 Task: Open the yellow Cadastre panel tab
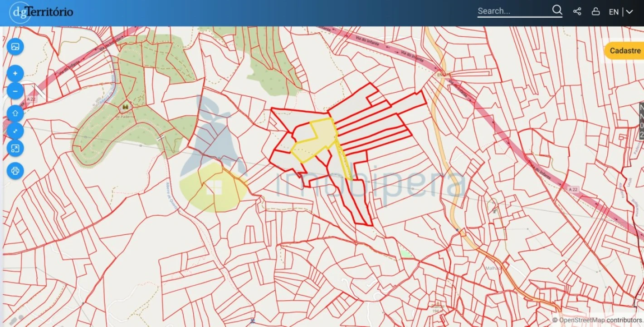[x=624, y=51]
